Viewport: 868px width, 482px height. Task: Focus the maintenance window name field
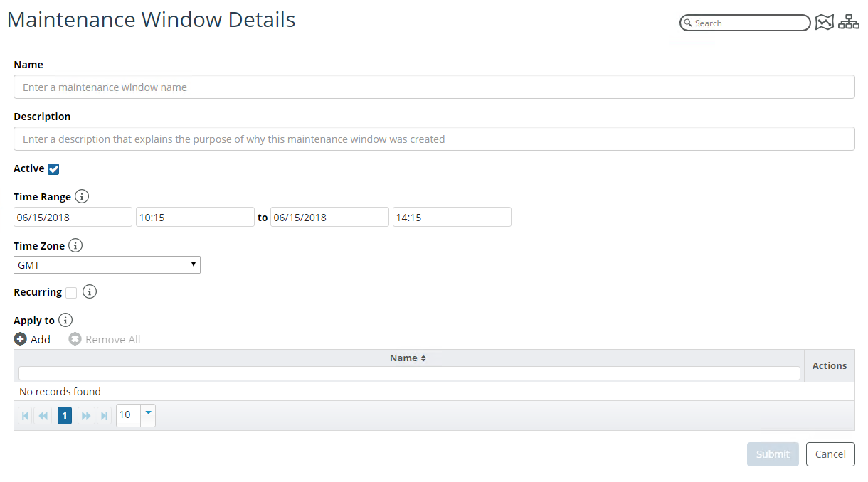click(x=434, y=87)
